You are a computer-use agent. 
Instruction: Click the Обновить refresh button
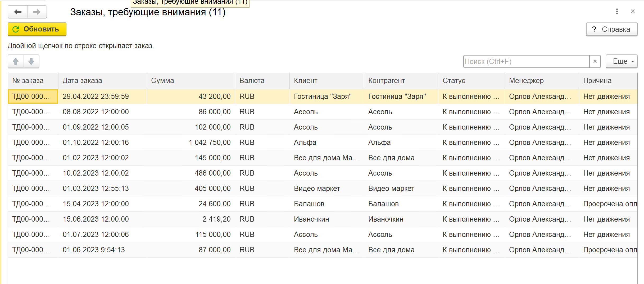[x=37, y=29]
